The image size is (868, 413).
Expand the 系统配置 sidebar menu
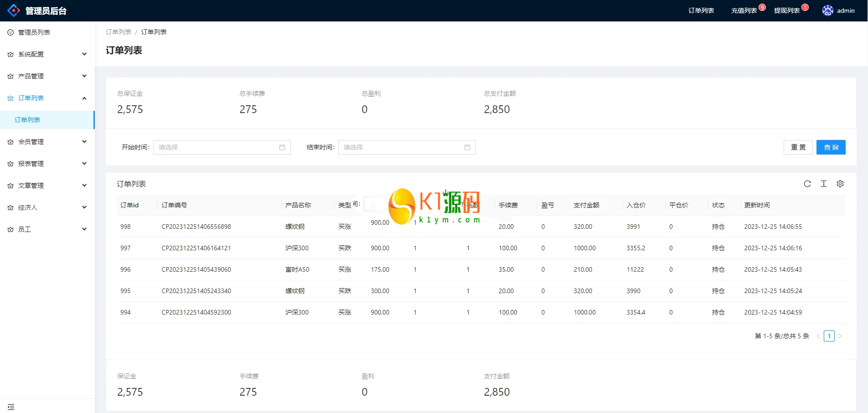(47, 54)
